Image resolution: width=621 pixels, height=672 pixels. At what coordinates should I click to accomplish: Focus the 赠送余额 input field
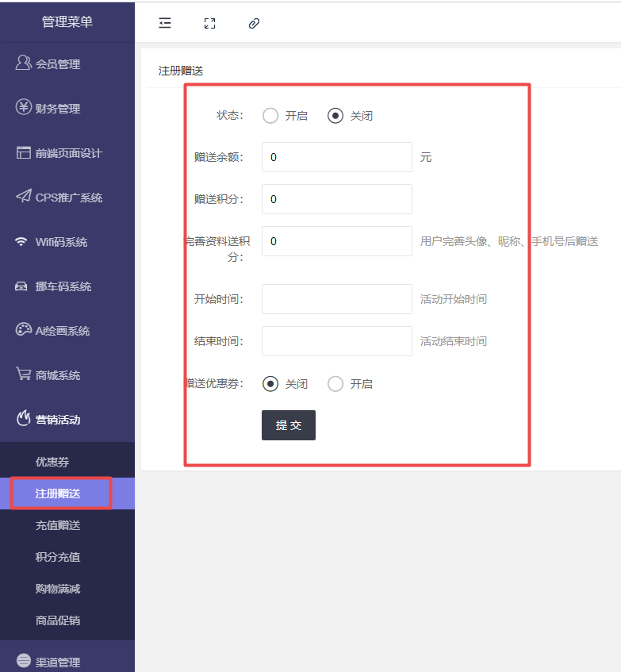point(337,157)
